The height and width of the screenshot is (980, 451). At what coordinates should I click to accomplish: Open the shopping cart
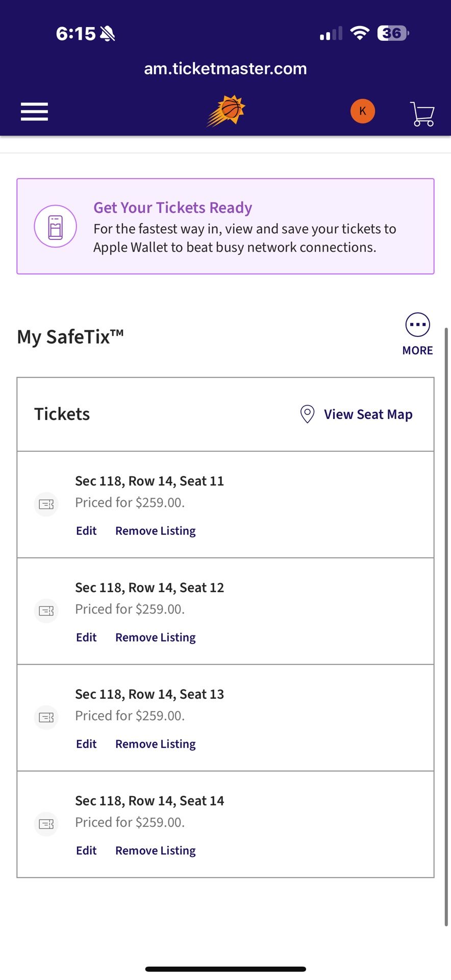(x=422, y=113)
